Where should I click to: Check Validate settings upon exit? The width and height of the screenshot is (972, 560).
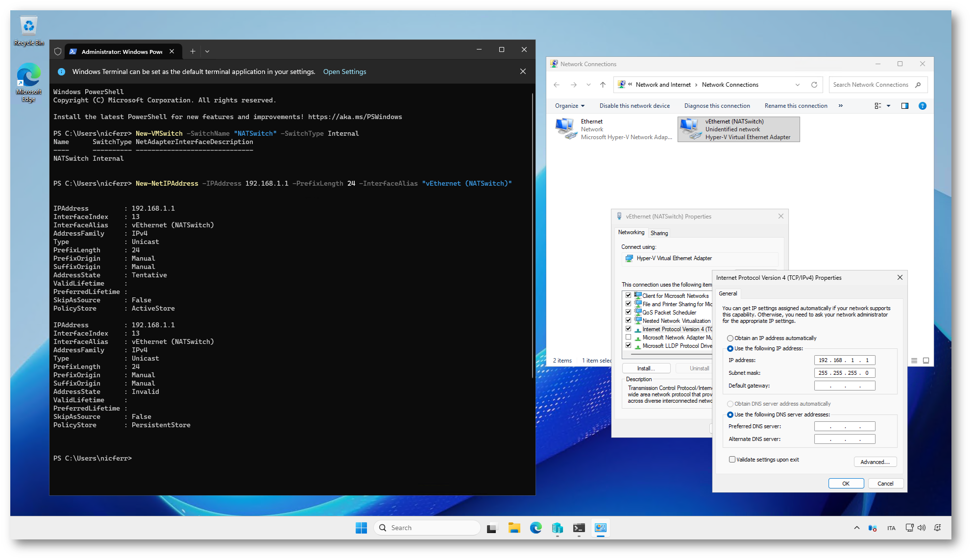[732, 460]
